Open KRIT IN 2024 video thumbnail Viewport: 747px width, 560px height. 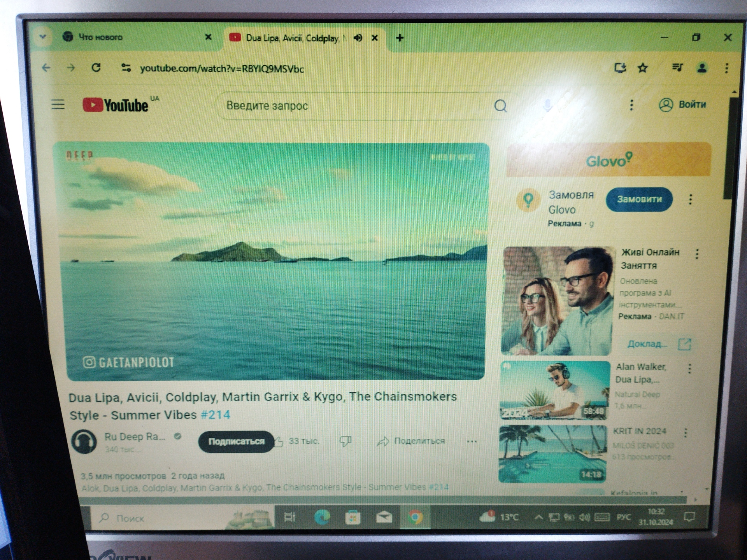coord(553,454)
